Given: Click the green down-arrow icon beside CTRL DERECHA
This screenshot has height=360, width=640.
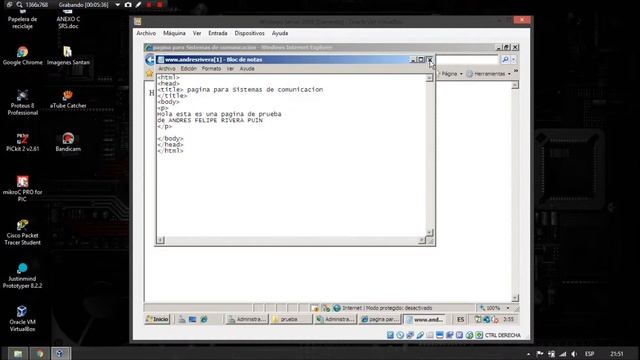Looking at the screenshot, I should click(479, 335).
